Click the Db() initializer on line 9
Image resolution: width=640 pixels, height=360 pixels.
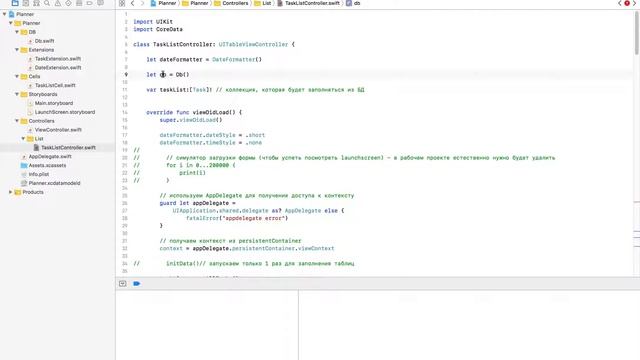pos(182,74)
